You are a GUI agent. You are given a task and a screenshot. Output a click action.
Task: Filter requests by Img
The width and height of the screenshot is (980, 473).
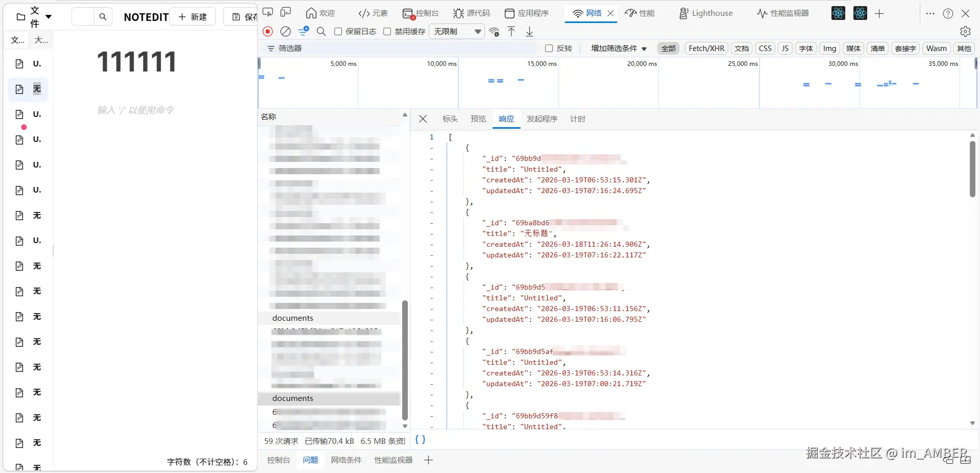(829, 49)
